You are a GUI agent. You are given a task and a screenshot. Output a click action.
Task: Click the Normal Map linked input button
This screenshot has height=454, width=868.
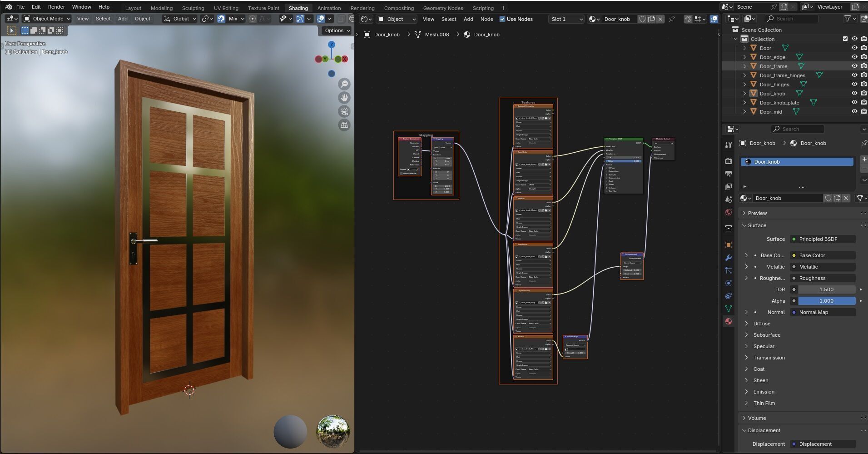(823, 312)
